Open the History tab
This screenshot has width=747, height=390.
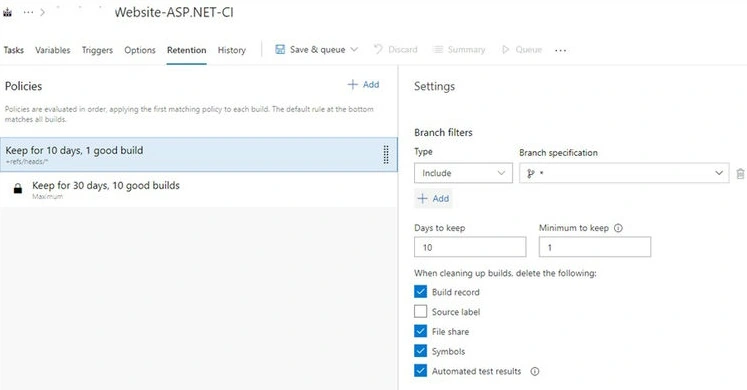(232, 50)
